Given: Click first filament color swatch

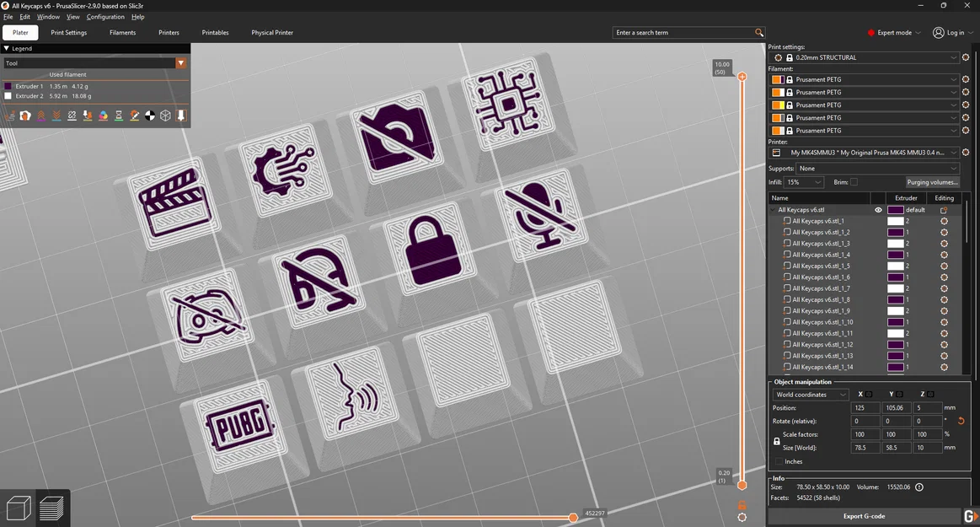Looking at the screenshot, I should [x=778, y=79].
